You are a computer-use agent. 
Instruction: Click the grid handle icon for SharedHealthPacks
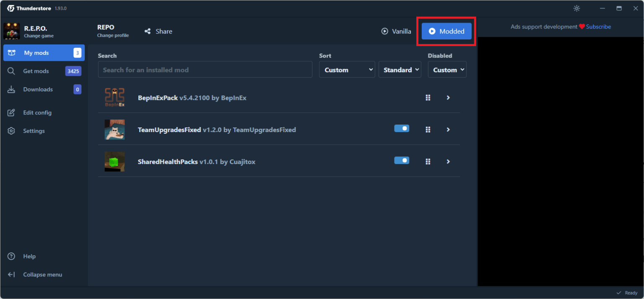pyautogui.click(x=428, y=161)
